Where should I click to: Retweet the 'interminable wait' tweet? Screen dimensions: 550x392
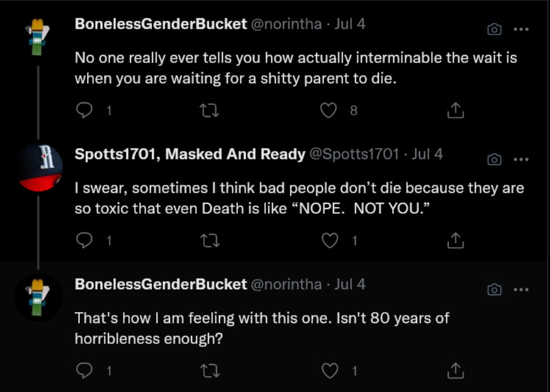pyautogui.click(x=210, y=110)
